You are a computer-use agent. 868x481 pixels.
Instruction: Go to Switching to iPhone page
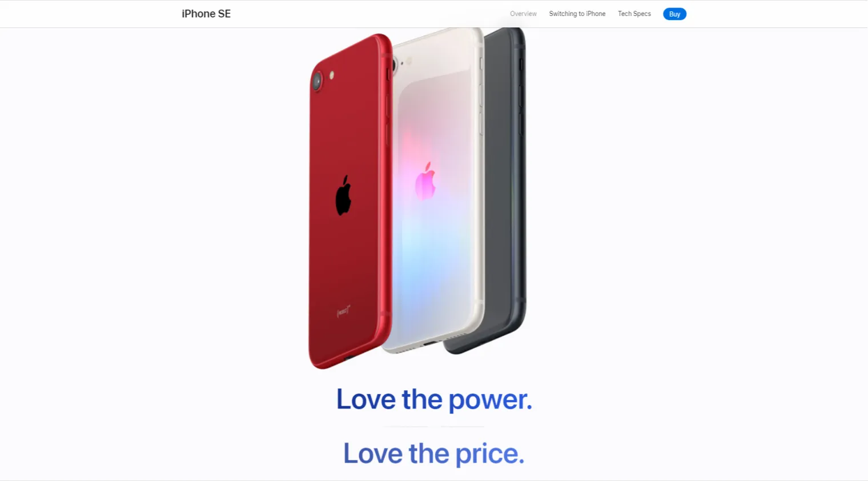pyautogui.click(x=577, y=14)
